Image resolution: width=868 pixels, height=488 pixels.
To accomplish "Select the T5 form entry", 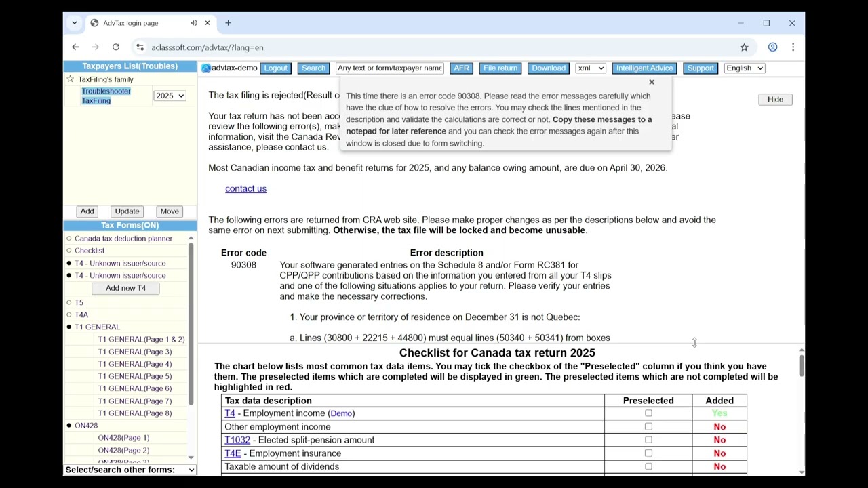I will click(79, 302).
